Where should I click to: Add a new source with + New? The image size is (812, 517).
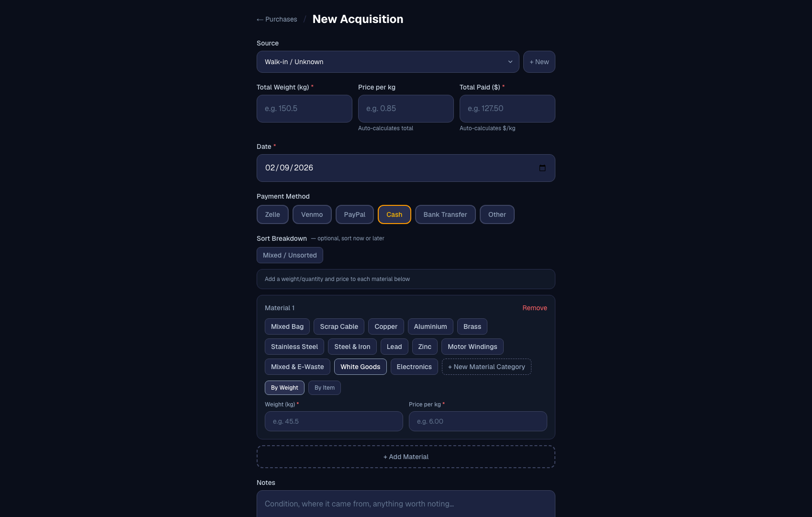[539, 62]
